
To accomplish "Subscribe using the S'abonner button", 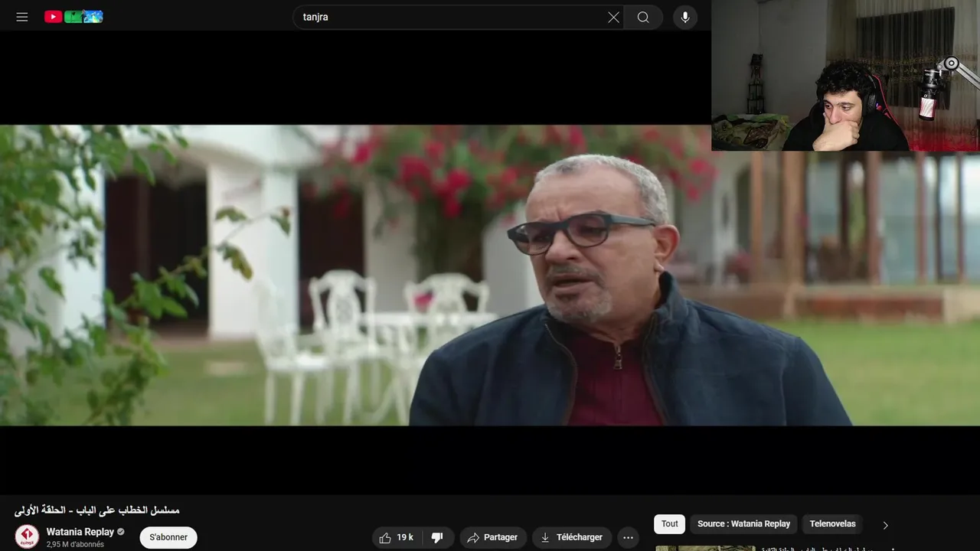I will (168, 537).
